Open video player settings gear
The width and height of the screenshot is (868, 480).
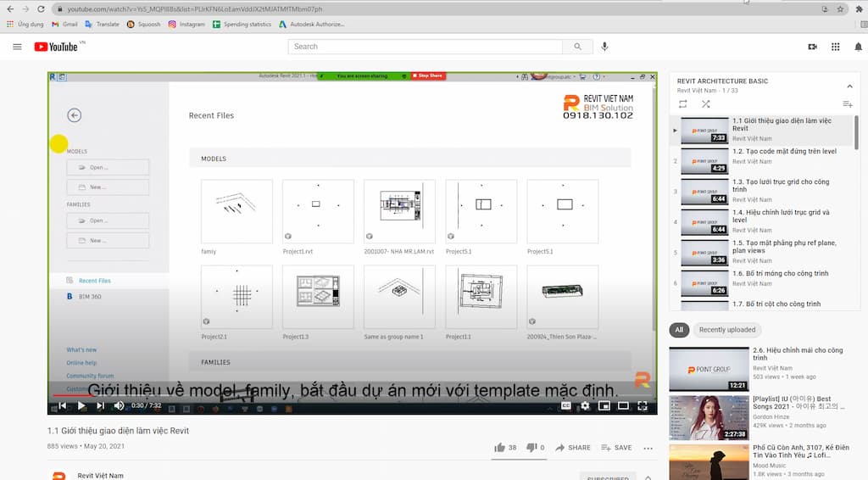585,406
